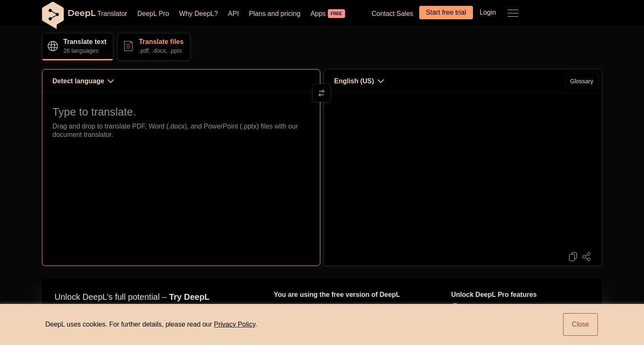The height and width of the screenshot is (345, 644).
Task: Close the cookie notice banner
Action: (580, 324)
